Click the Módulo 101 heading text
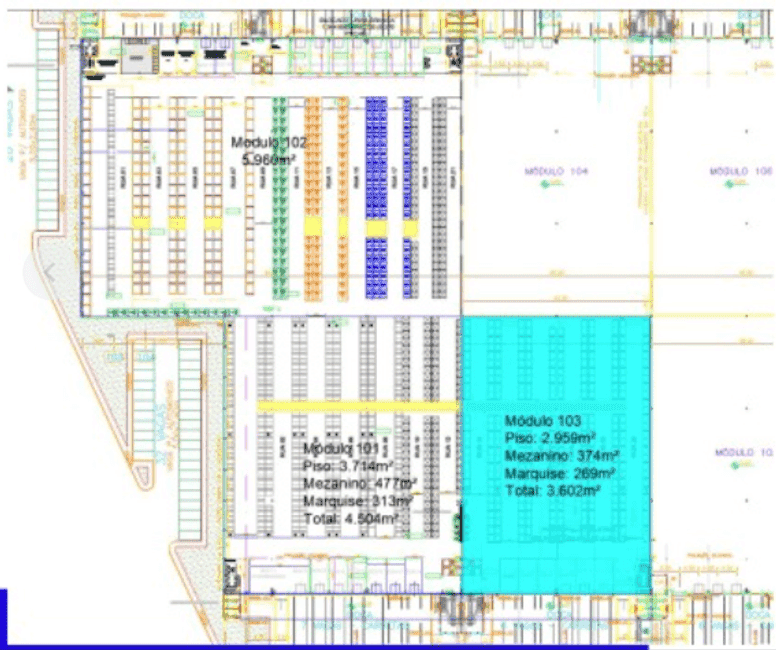 (x=341, y=448)
